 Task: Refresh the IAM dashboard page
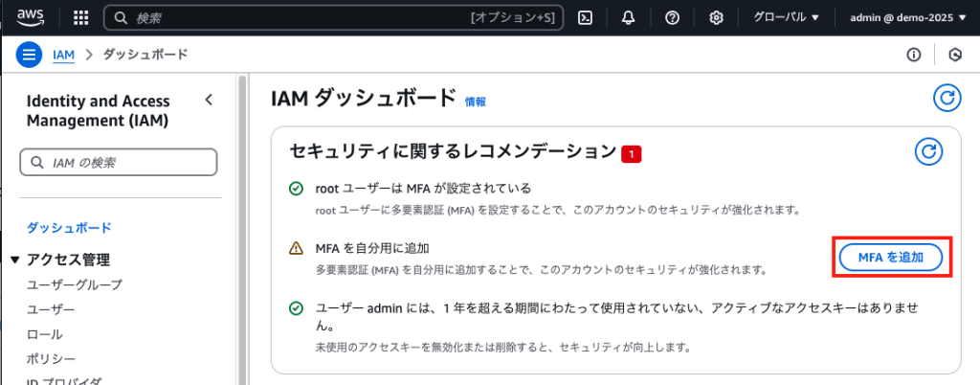[x=947, y=98]
